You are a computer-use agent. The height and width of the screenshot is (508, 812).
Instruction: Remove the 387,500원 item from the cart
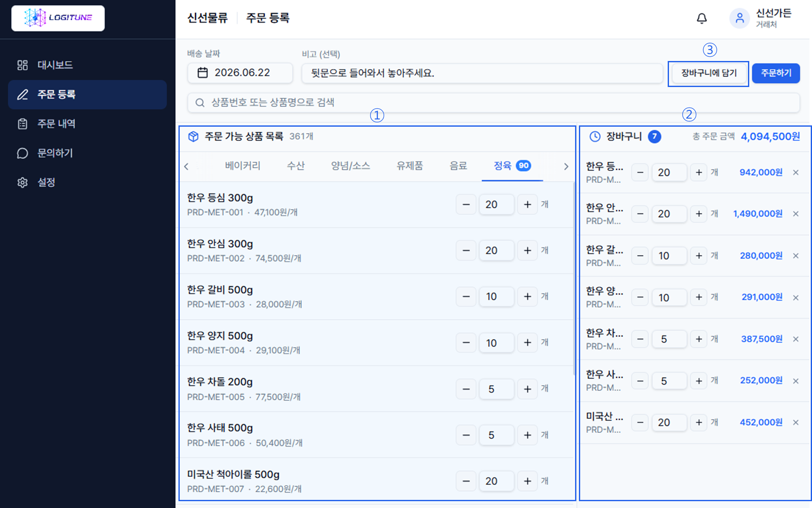796,339
